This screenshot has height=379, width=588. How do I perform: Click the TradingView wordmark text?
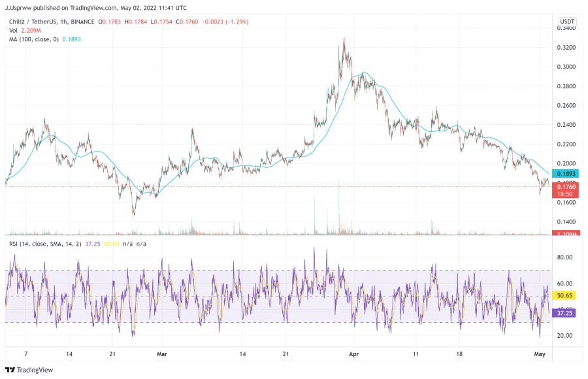point(35,370)
